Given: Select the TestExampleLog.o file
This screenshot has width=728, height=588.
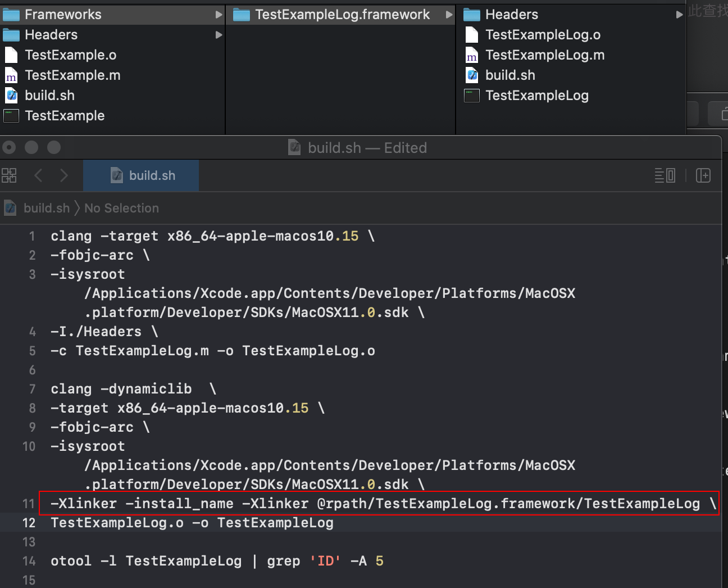Looking at the screenshot, I should [x=543, y=35].
